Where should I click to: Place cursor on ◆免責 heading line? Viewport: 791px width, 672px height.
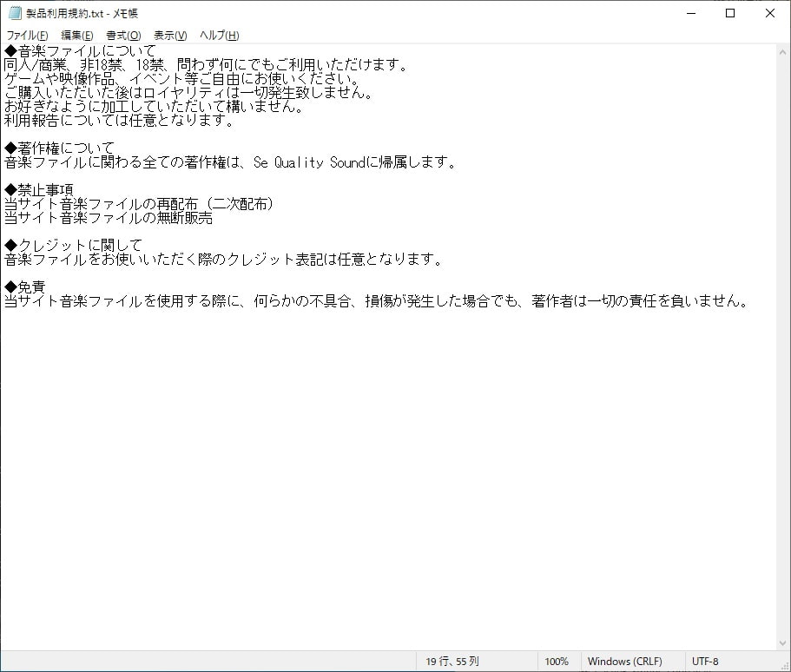click(25, 287)
